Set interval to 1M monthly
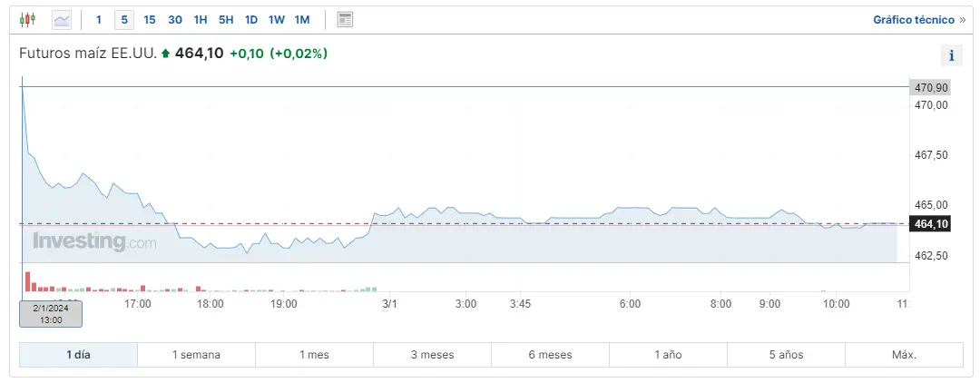Image resolution: width=980 pixels, height=383 pixels. click(x=302, y=19)
